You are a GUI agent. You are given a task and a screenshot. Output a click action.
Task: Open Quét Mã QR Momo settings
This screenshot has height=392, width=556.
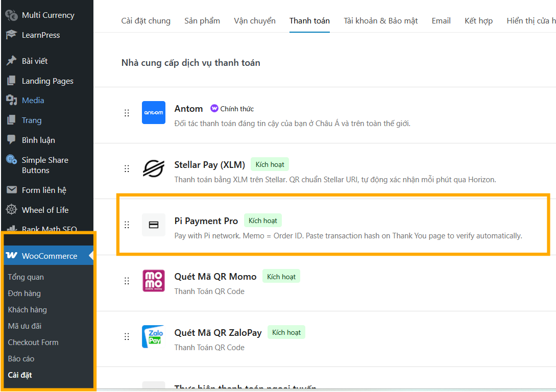point(215,277)
